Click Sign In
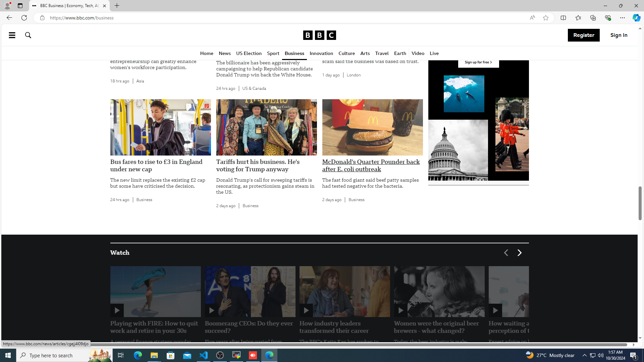 tap(619, 35)
